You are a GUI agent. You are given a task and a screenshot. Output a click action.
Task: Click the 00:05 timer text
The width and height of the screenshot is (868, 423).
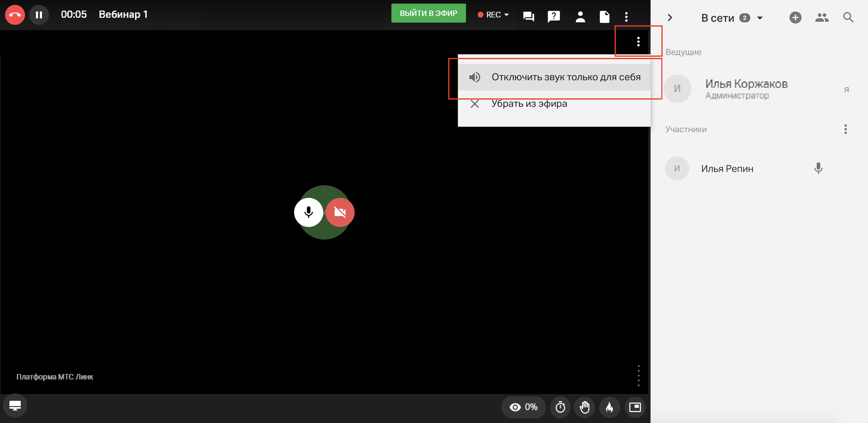[x=73, y=14]
